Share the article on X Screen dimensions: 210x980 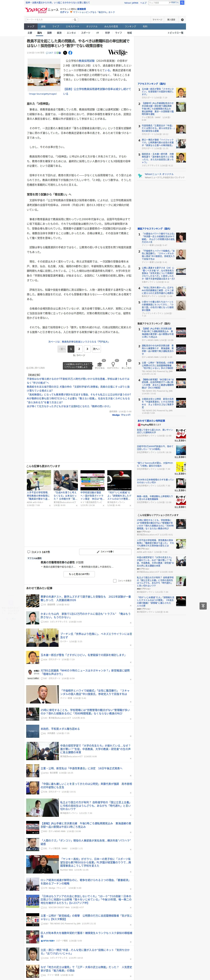65,53
